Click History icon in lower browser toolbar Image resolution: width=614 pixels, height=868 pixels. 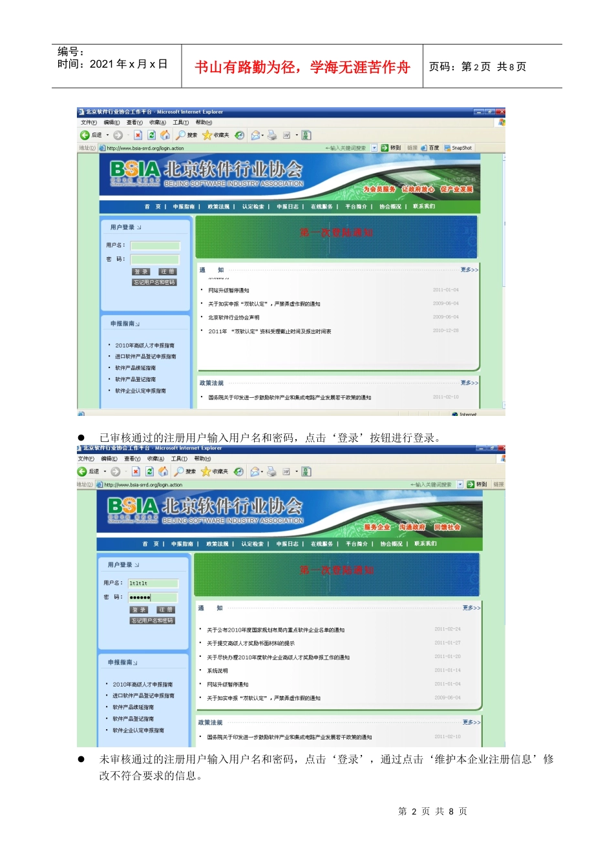tap(238, 471)
